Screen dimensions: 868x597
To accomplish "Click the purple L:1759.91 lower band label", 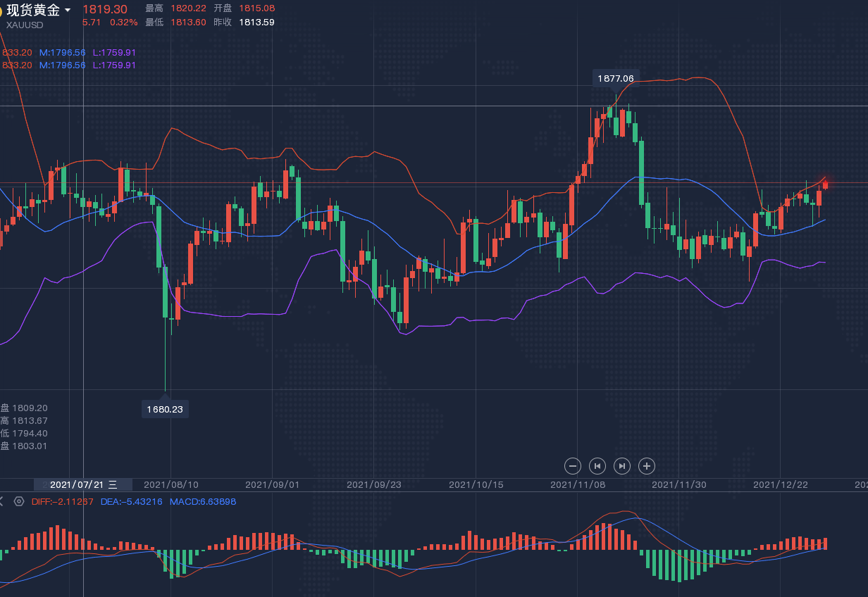I will pos(114,53).
